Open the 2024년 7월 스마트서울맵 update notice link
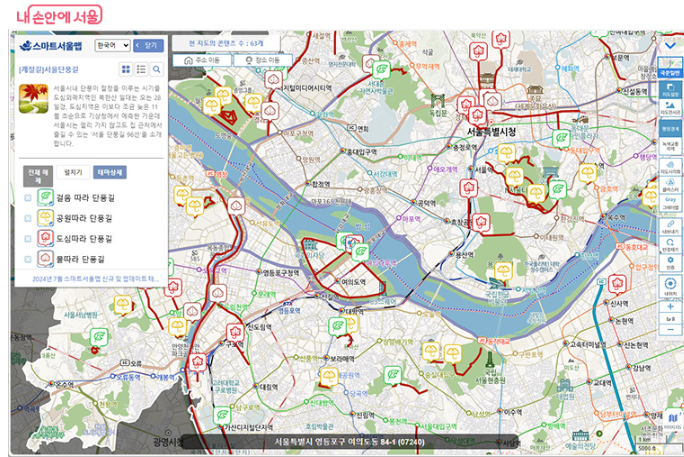 click(96, 279)
